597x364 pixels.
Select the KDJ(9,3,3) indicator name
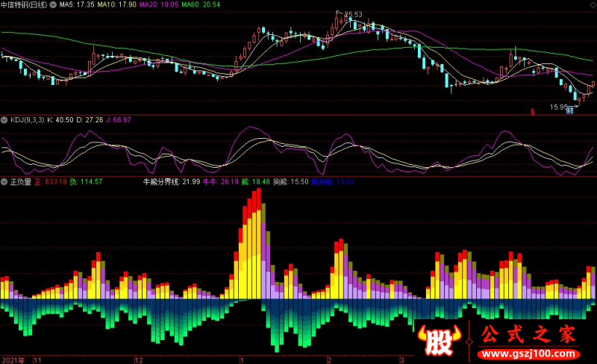pos(28,120)
